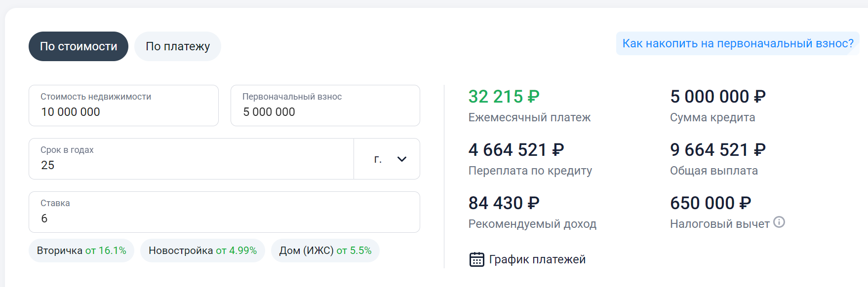868x287 pixels.
Task: Click the 'Первоначальный взнос' input field
Action: click(x=325, y=106)
